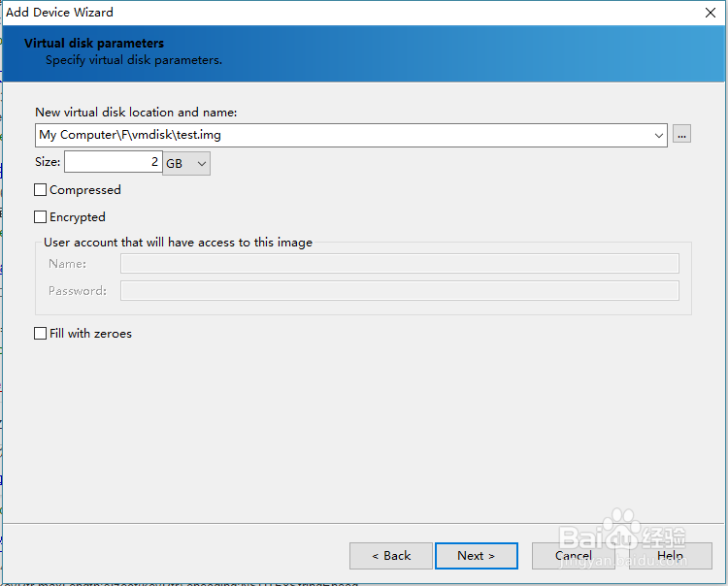The height and width of the screenshot is (586, 728).
Task: Click the browse button with three dots
Action: 682,135
